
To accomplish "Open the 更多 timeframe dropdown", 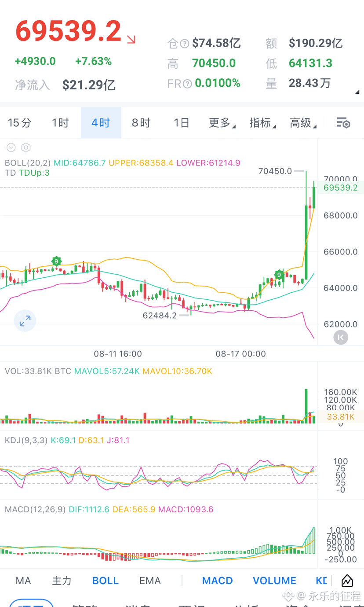I will pos(222,123).
